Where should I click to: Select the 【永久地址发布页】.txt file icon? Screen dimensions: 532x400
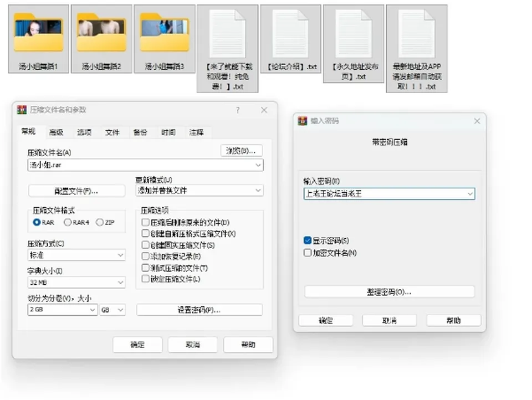click(354, 34)
